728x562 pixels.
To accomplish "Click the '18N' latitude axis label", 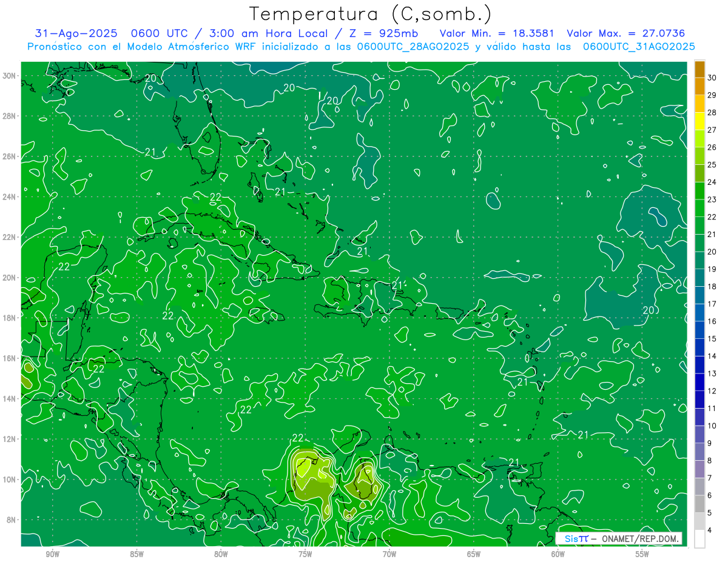I will pyautogui.click(x=10, y=318).
